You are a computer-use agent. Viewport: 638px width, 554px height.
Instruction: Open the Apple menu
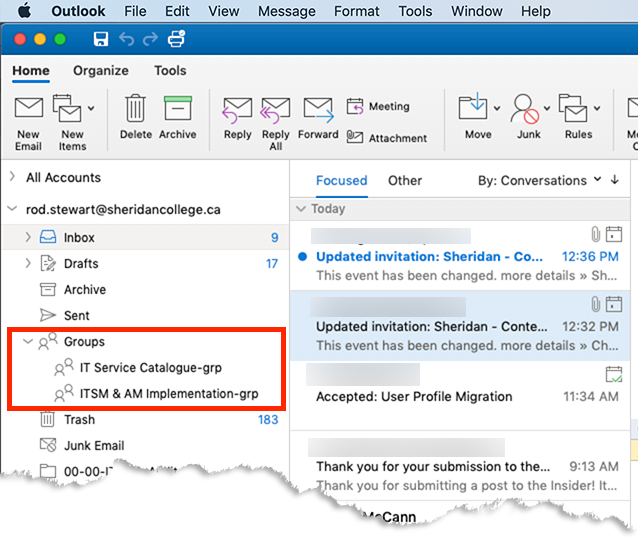point(25,11)
